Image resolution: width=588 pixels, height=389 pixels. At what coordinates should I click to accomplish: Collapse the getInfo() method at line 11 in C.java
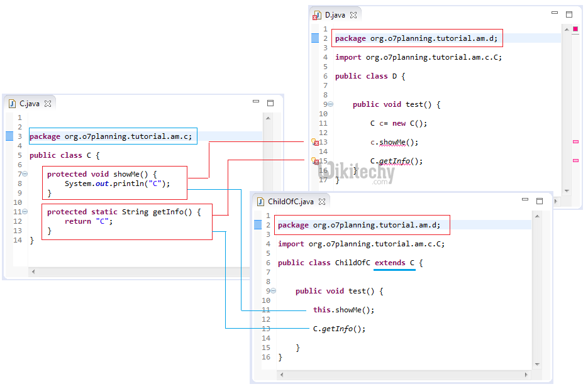coord(25,212)
